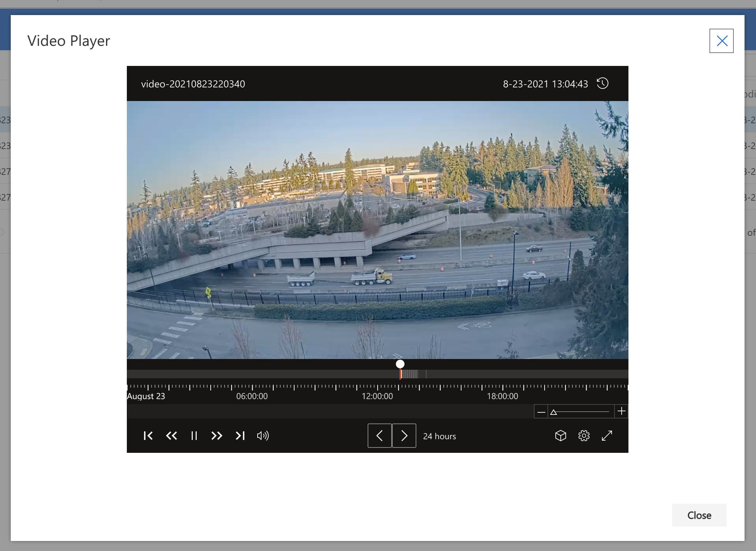
Task: Skip to the end of the video
Action: [240, 436]
